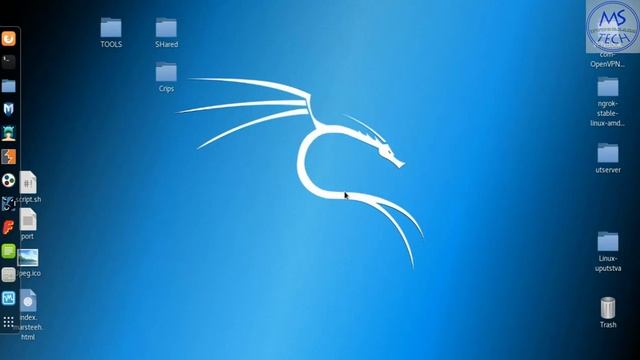
Task: Launch Maltego from the dock
Action: tap(9, 203)
